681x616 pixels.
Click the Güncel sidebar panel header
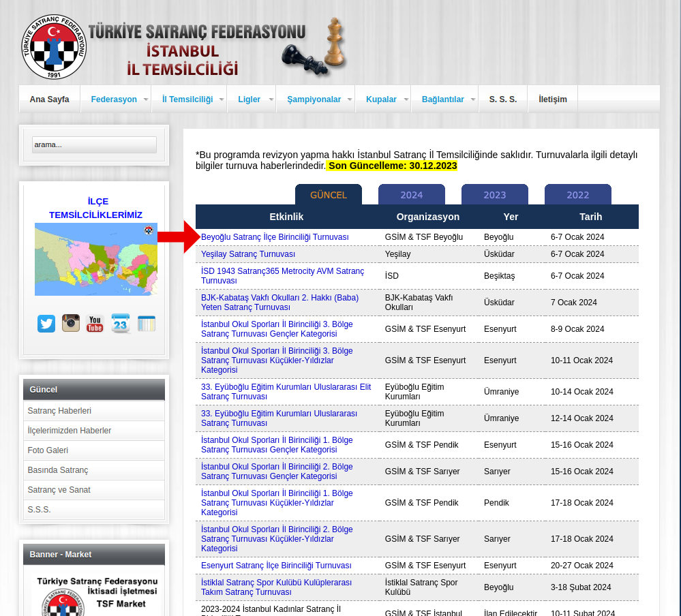(x=94, y=389)
